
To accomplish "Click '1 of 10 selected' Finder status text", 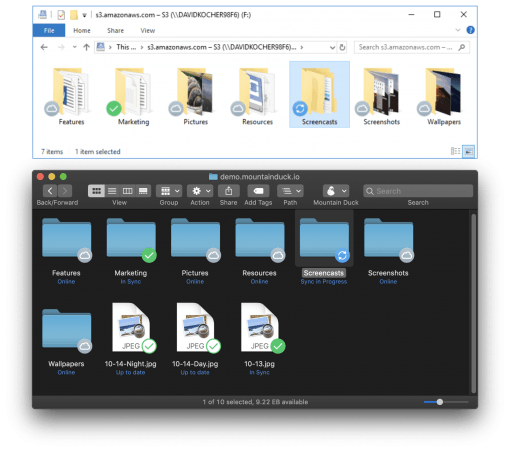I will click(x=228, y=402).
